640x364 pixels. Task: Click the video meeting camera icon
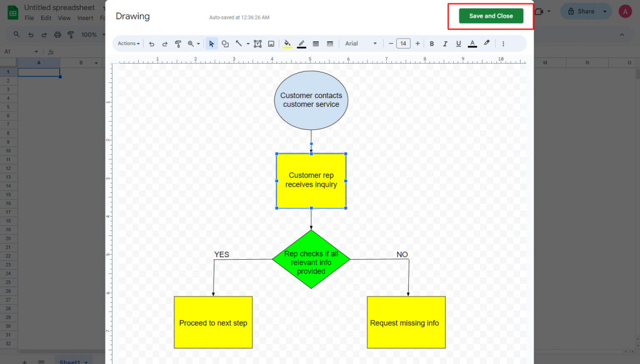(539, 11)
